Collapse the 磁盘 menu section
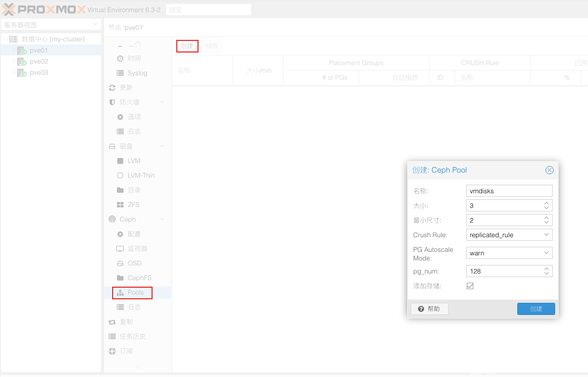588x377 pixels. (x=162, y=146)
